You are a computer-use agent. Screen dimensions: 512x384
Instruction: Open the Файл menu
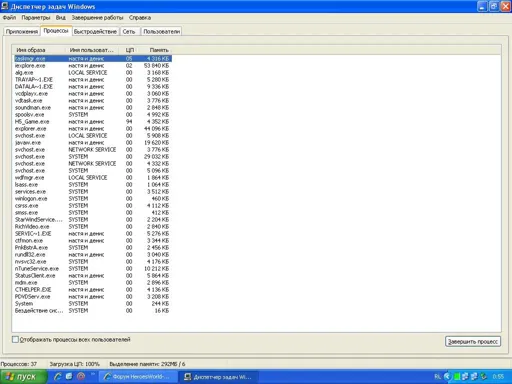9,18
